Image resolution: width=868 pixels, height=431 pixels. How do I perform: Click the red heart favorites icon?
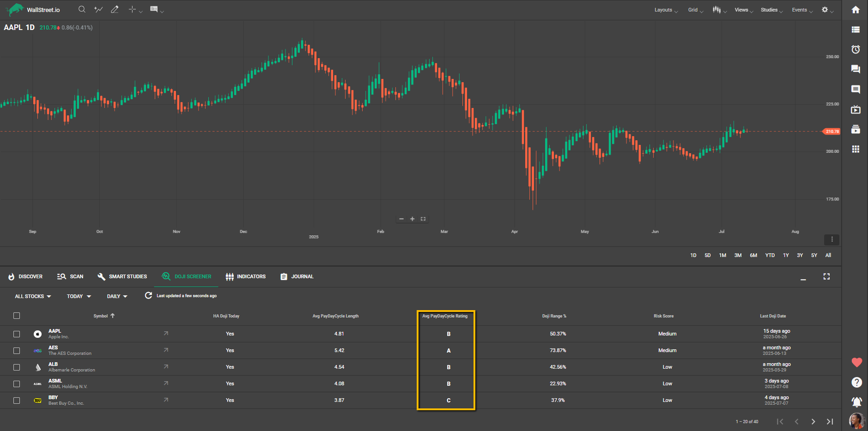pos(856,363)
